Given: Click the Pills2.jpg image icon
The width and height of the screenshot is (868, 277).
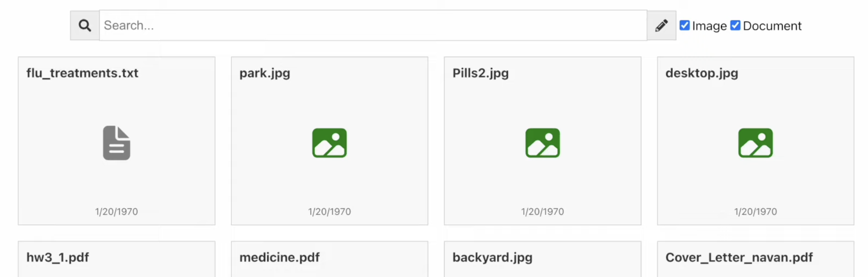Looking at the screenshot, I should tap(542, 143).
